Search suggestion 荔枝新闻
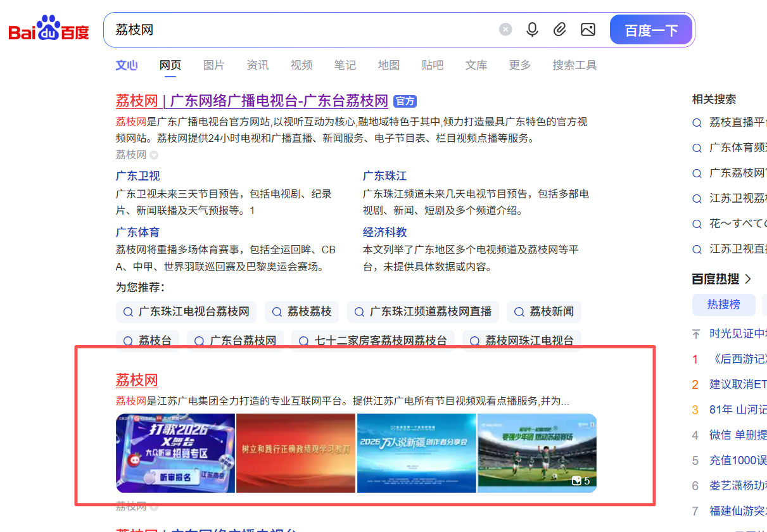The width and height of the screenshot is (767, 532). 544,312
